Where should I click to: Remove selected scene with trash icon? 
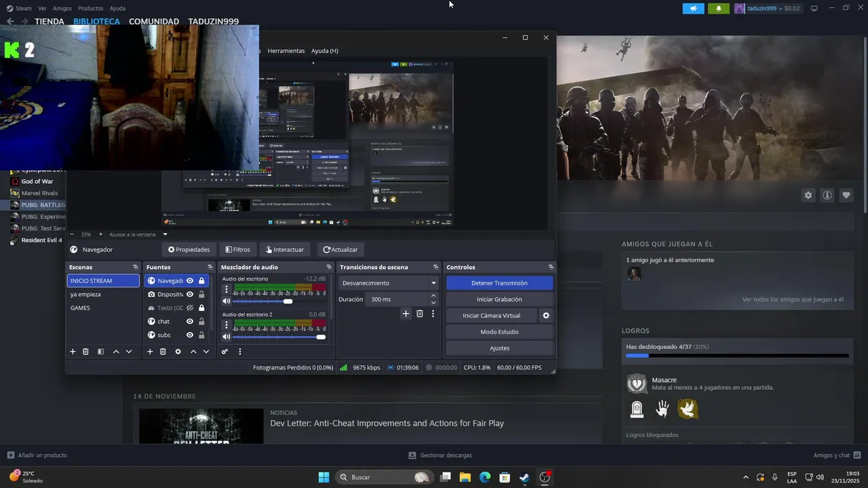click(85, 352)
